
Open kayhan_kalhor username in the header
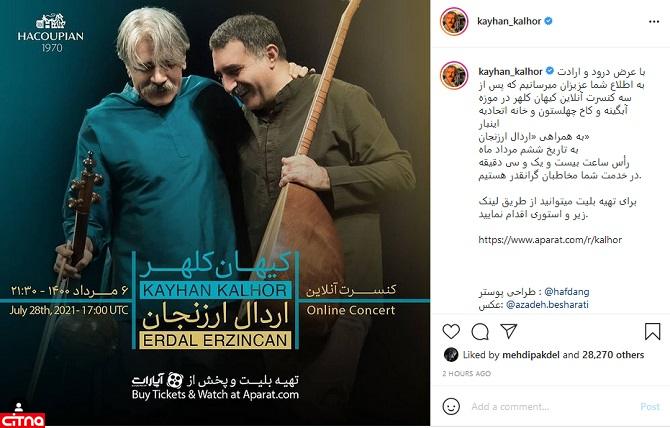click(x=509, y=21)
